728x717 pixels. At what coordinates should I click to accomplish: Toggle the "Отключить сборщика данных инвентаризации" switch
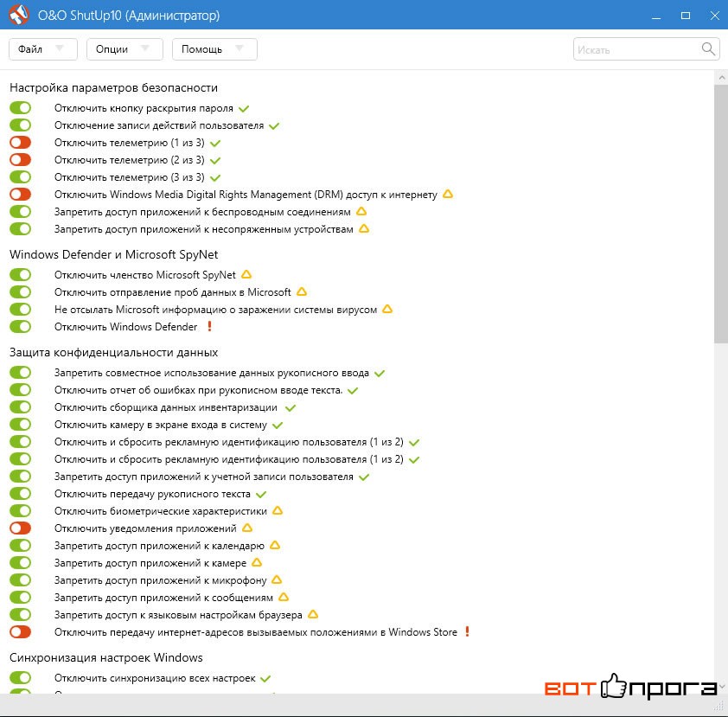(x=20, y=407)
